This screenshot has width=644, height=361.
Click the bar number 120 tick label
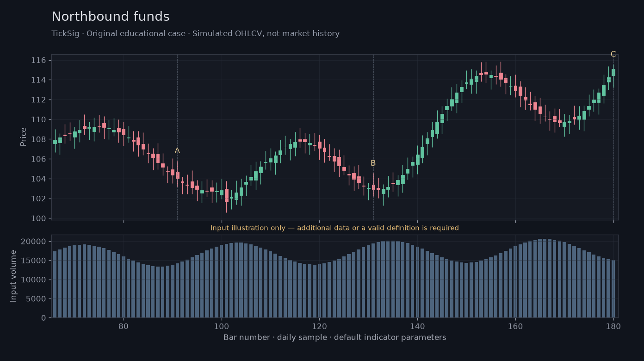[319, 325]
